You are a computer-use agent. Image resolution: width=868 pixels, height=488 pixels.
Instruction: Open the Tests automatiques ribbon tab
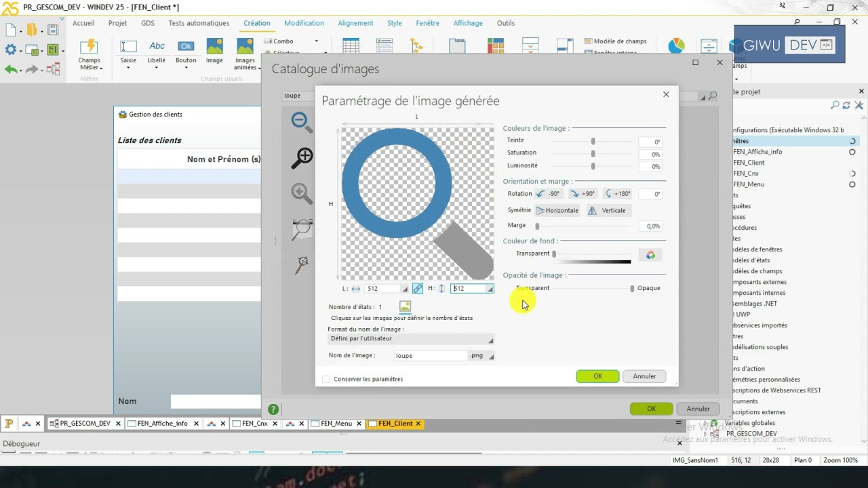pyautogui.click(x=199, y=23)
